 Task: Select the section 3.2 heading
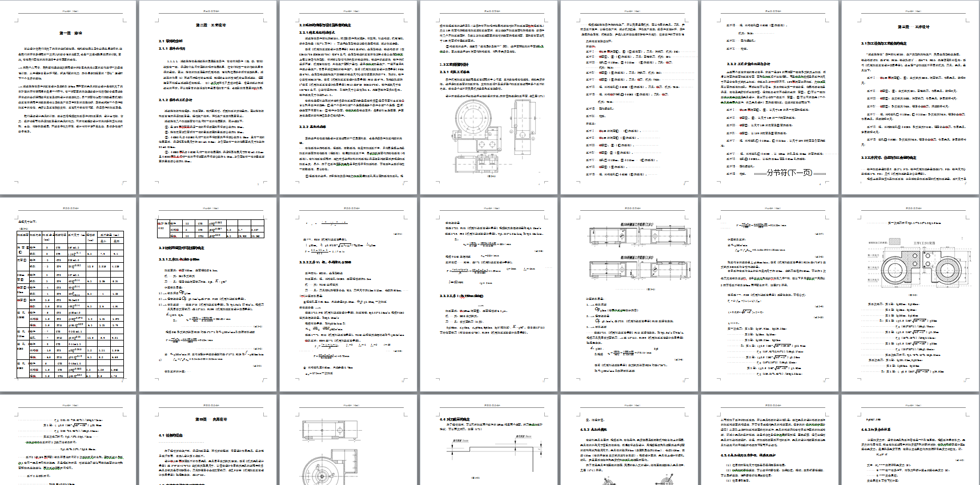click(x=888, y=158)
